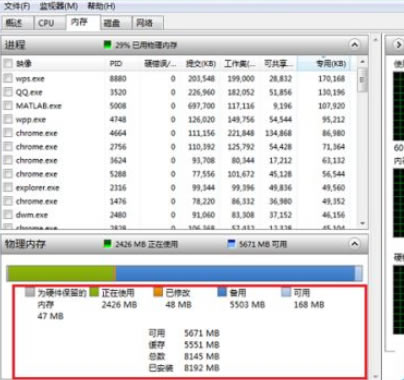Image resolution: width=404 pixels, height=380 pixels.
Task: Click the 已安装 8192 MB value
Action: click(x=202, y=368)
